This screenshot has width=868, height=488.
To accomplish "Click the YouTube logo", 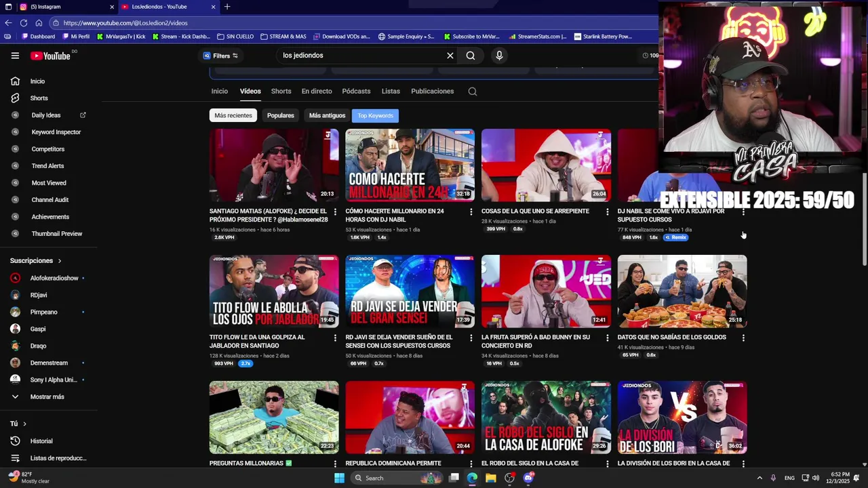I will (x=50, y=56).
